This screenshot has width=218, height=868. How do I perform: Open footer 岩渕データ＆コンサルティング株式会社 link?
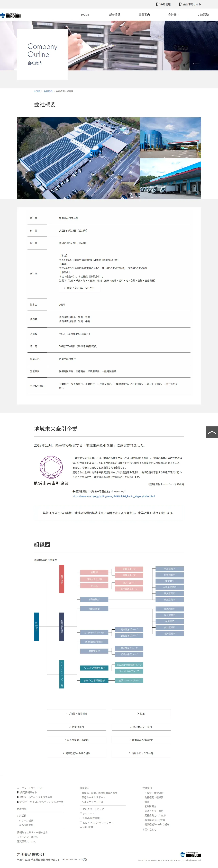coord(41,802)
